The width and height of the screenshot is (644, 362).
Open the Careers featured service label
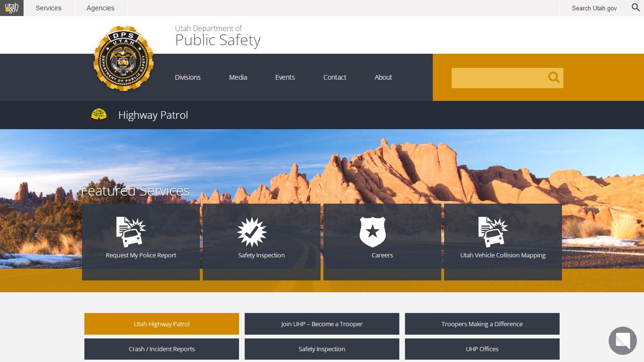382,255
